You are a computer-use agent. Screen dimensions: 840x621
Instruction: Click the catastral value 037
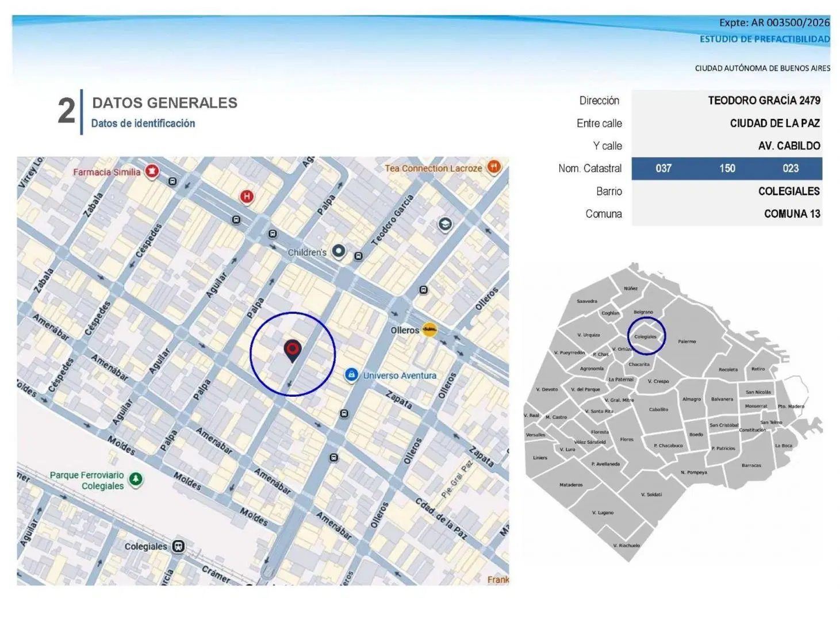tap(663, 168)
